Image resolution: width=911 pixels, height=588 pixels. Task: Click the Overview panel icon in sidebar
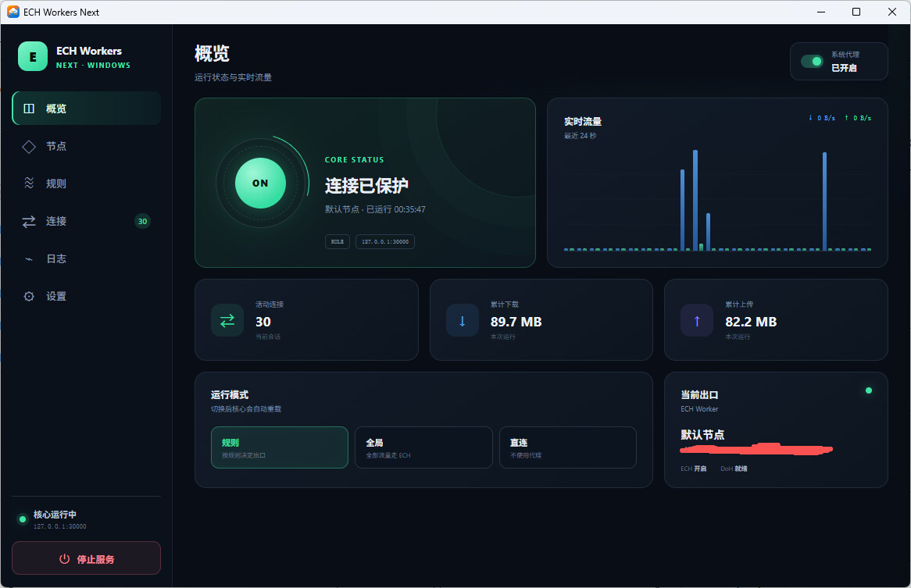[x=29, y=109]
